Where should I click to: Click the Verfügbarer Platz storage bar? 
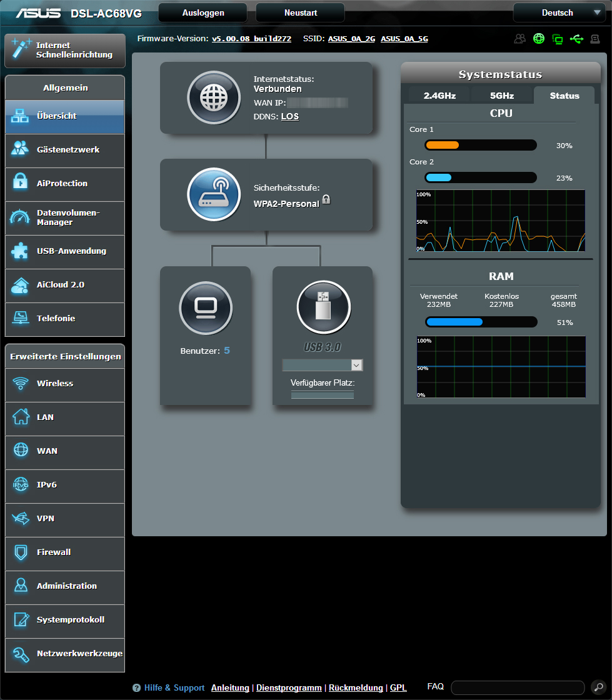(x=323, y=394)
